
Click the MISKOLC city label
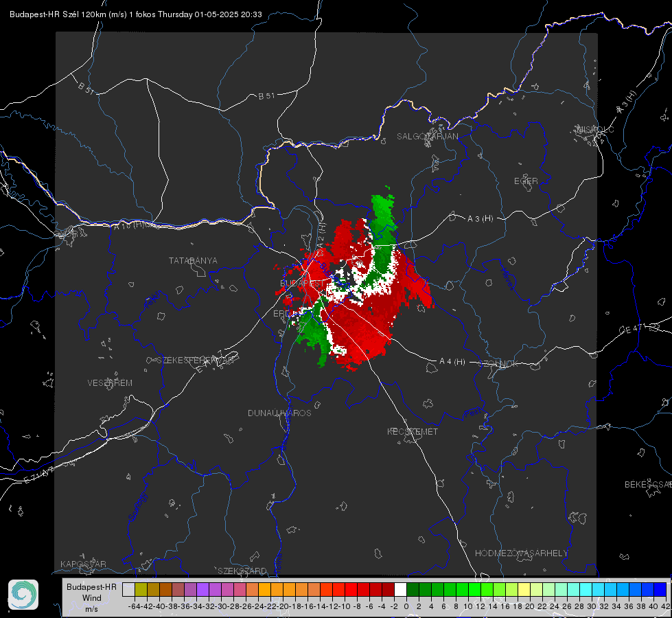(x=595, y=129)
